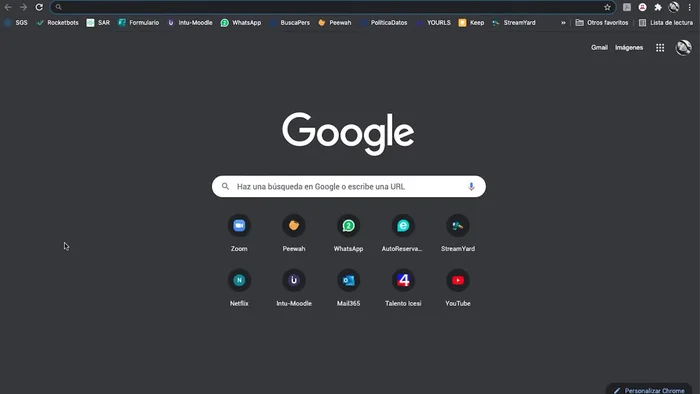
Task: Open the YouTube shortcut tile
Action: [x=458, y=288]
